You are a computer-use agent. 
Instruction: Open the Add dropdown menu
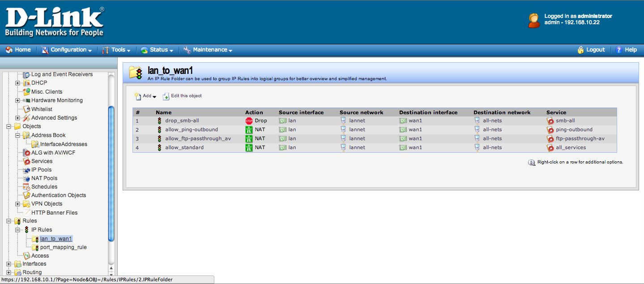click(x=145, y=96)
